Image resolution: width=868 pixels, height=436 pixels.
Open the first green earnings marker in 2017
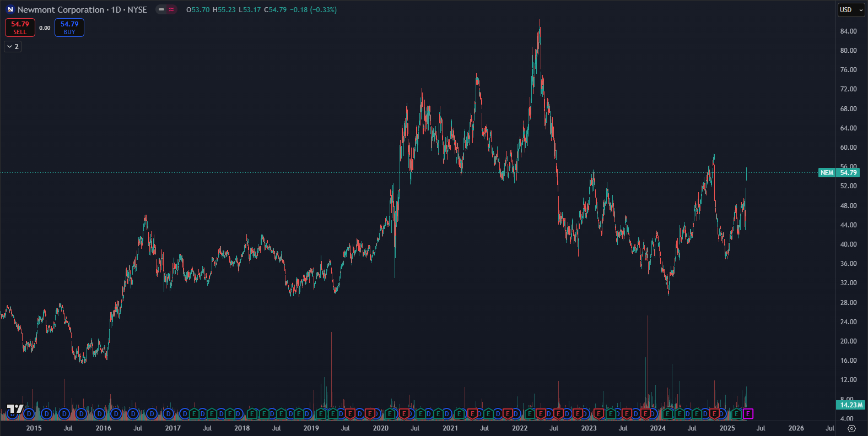(x=195, y=413)
